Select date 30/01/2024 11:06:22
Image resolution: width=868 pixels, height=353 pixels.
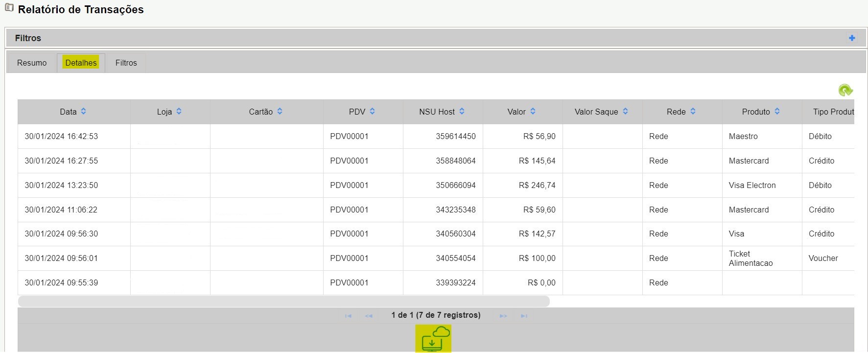pyautogui.click(x=61, y=210)
